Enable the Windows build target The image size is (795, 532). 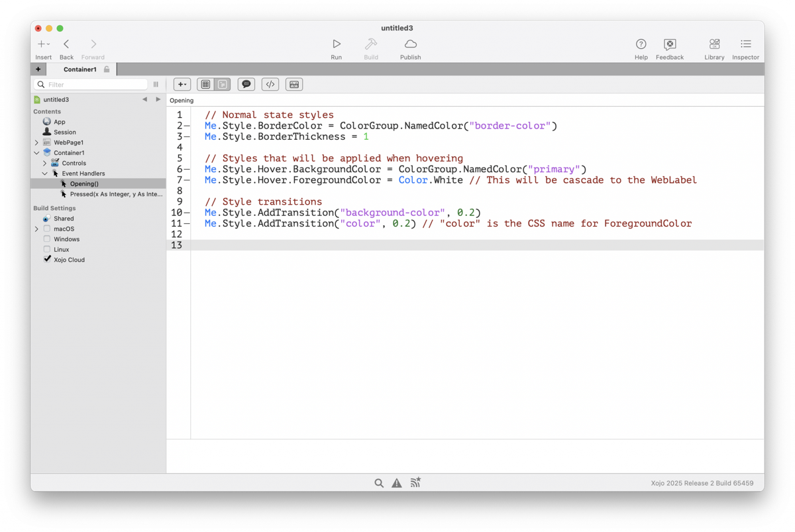(x=47, y=239)
